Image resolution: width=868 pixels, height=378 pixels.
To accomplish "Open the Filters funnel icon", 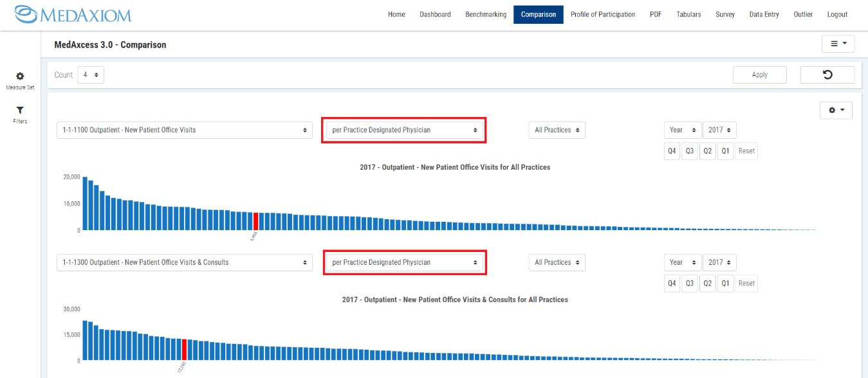I will [x=20, y=111].
